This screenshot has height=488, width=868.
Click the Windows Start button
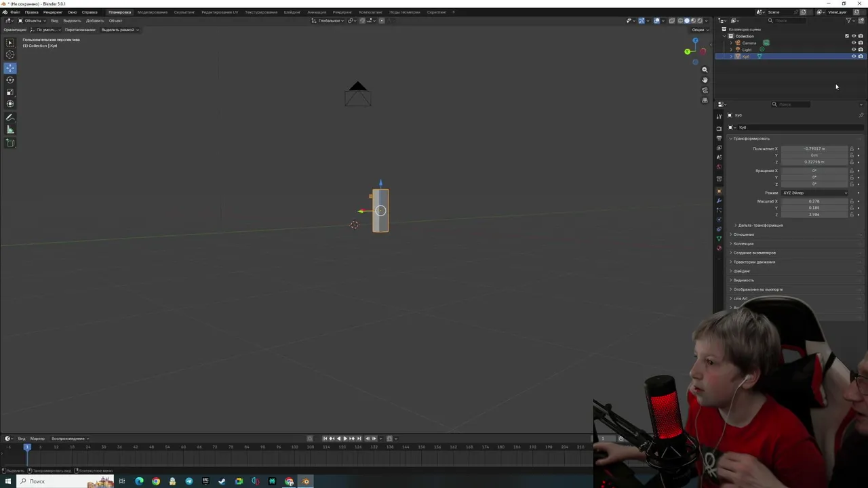click(x=8, y=481)
